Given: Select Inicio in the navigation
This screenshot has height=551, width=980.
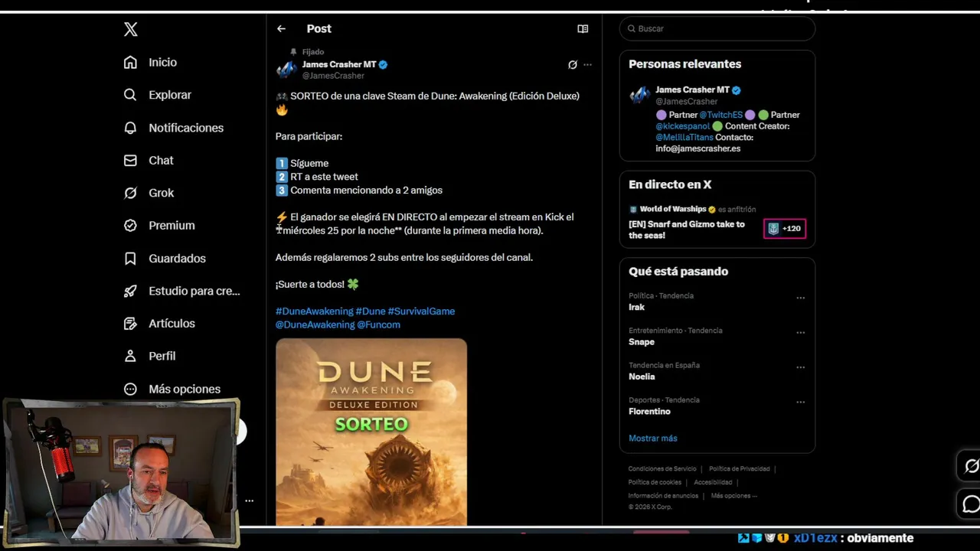Looking at the screenshot, I should point(162,62).
